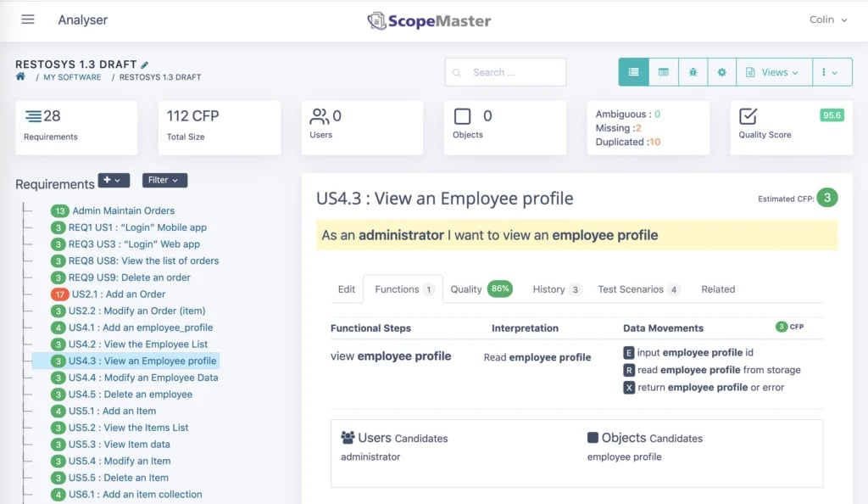This screenshot has height=504, width=868.
Task: Open the bug defects icon
Action: point(693,72)
